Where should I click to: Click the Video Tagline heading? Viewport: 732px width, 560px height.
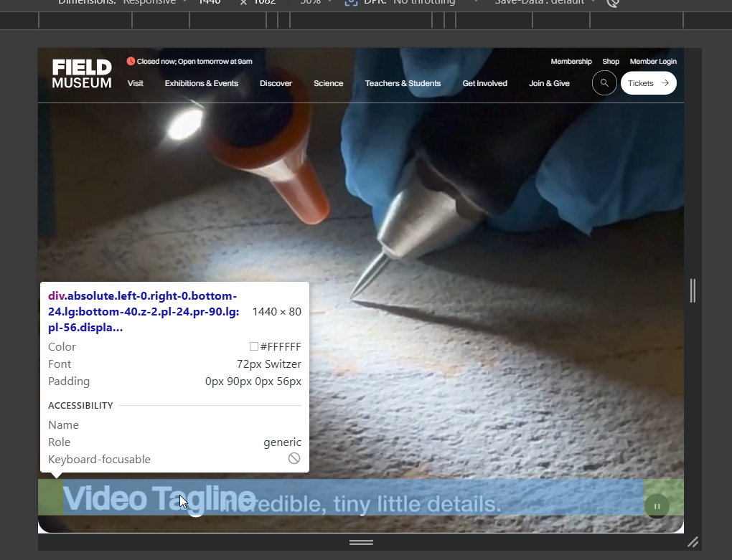point(159,498)
